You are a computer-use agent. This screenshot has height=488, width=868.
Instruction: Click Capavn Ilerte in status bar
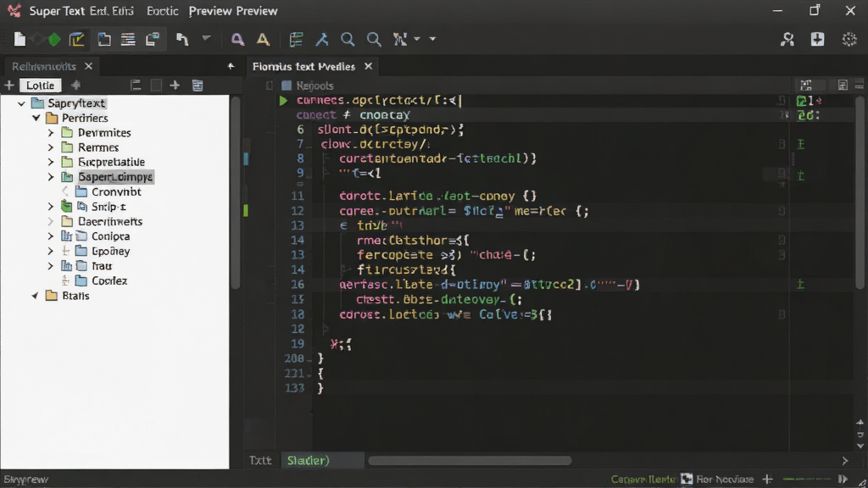point(643,480)
